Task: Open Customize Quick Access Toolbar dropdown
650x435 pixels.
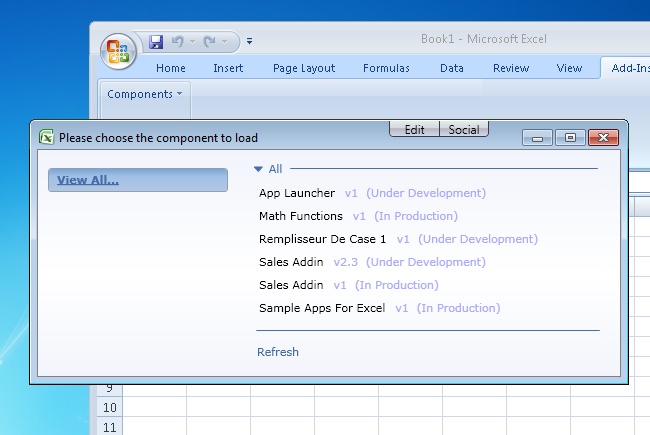Action: pyautogui.click(x=249, y=41)
